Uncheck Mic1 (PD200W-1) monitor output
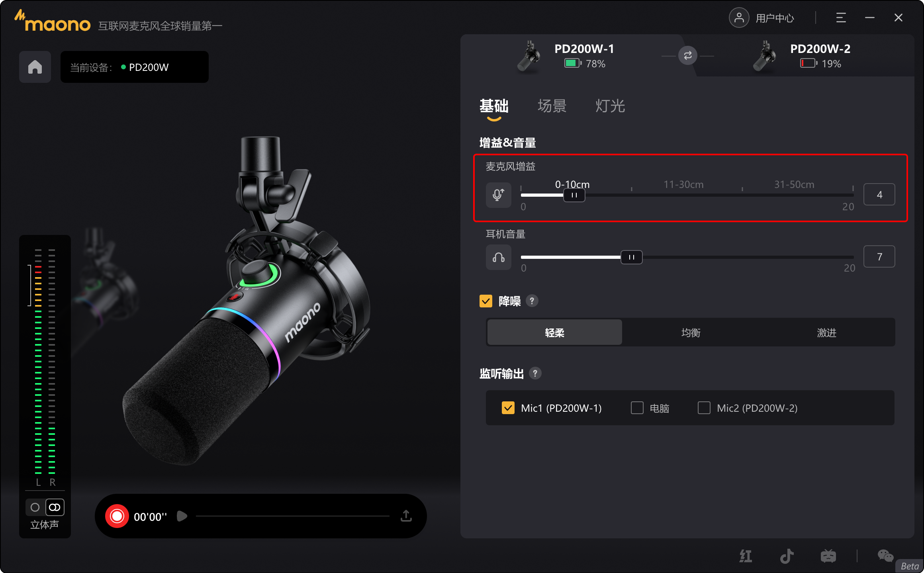924x573 pixels. (508, 408)
